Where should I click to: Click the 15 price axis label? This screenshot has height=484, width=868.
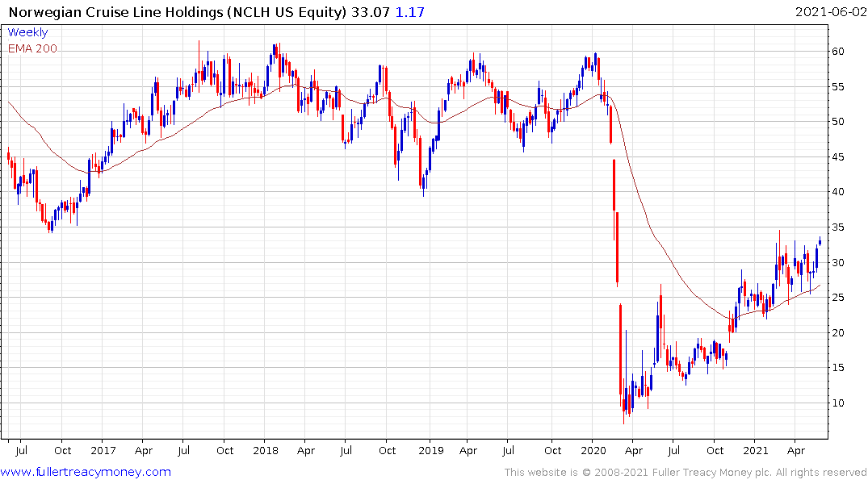(x=837, y=368)
